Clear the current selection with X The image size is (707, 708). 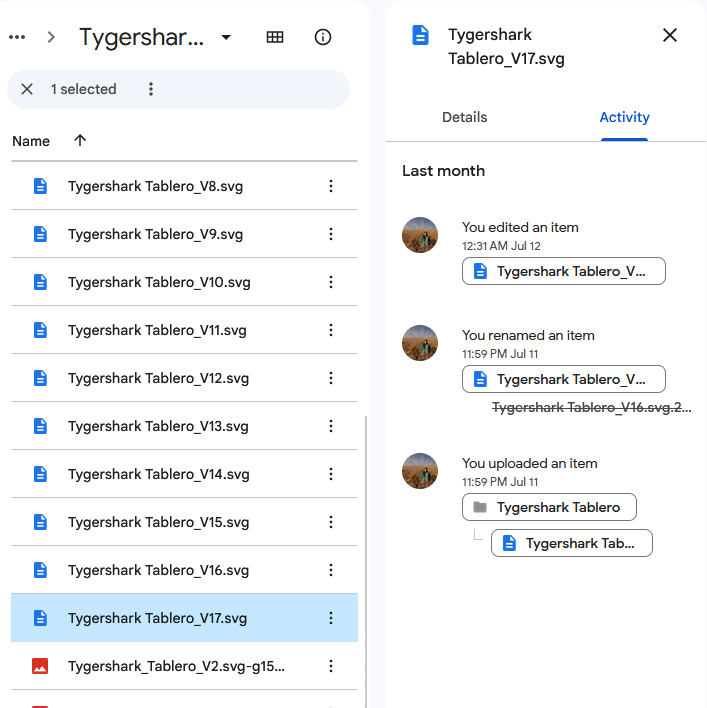[x=27, y=89]
